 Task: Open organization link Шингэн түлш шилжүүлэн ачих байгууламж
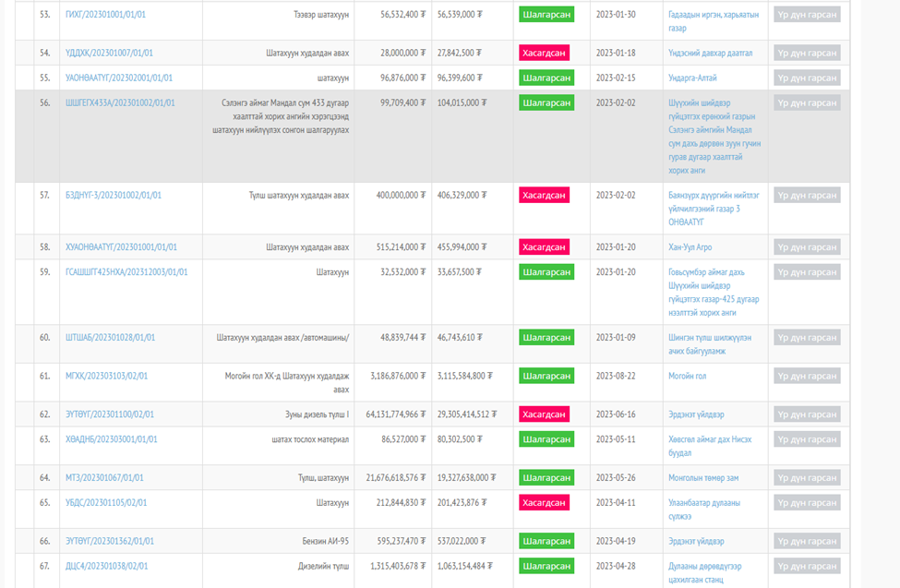click(x=710, y=344)
